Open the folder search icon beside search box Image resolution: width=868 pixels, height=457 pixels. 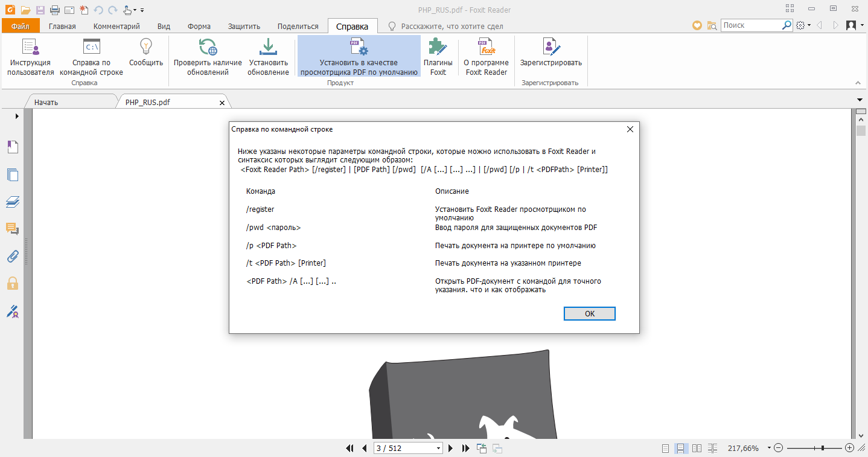[712, 25]
